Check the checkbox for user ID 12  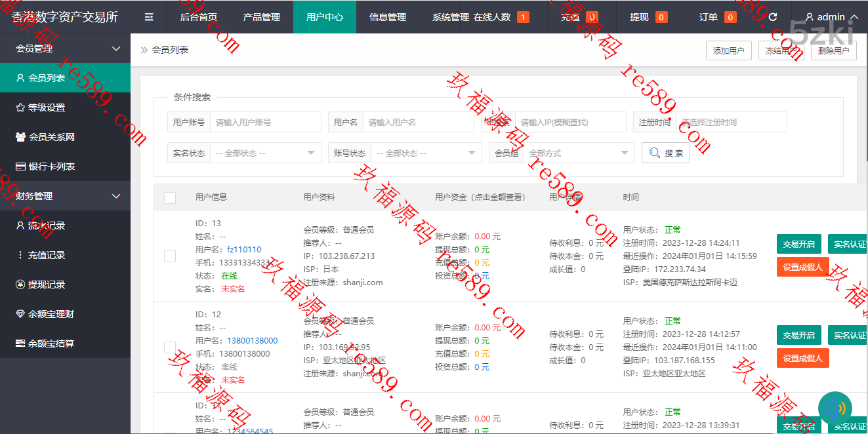170,347
